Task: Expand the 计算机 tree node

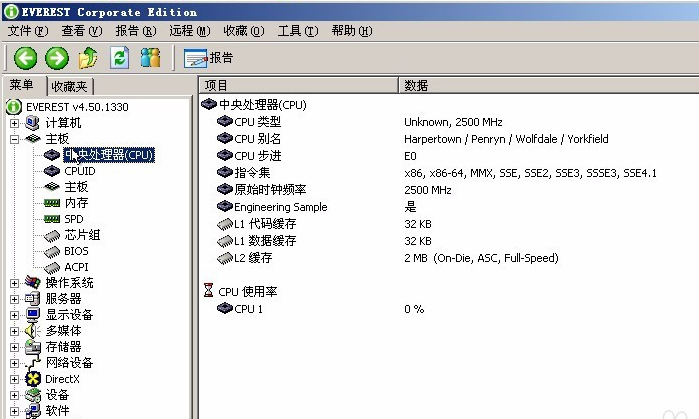Action: point(14,123)
